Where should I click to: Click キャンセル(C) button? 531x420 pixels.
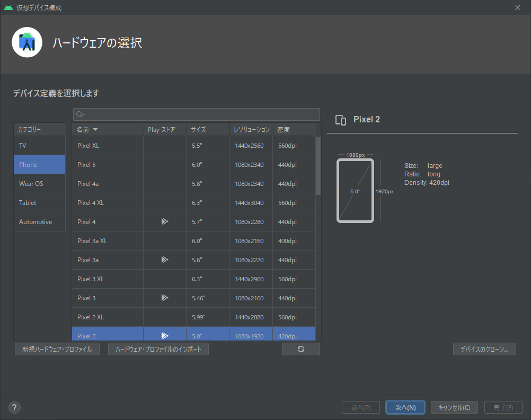[x=454, y=407]
